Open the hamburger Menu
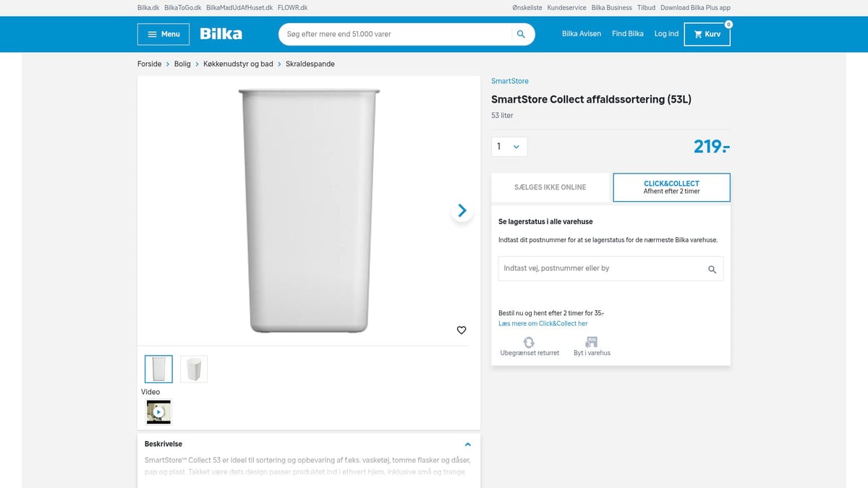 [163, 33]
